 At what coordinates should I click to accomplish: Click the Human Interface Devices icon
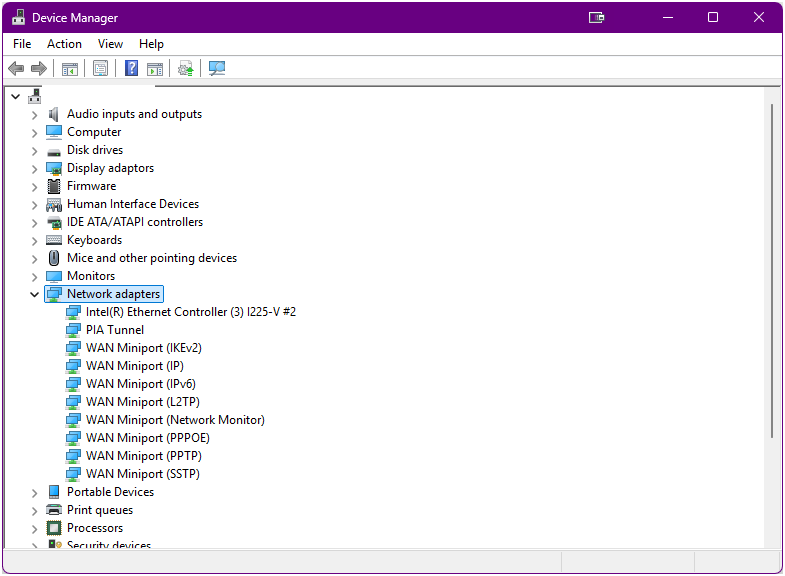[x=54, y=205]
